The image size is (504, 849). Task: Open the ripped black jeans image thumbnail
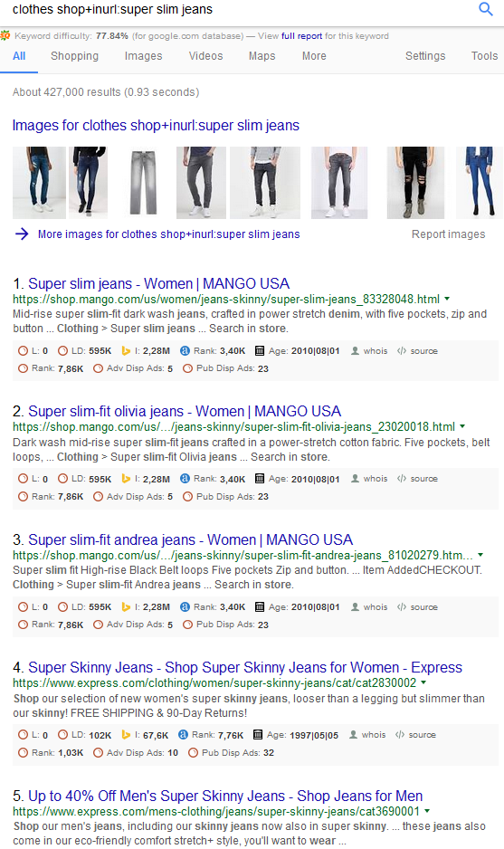415,183
